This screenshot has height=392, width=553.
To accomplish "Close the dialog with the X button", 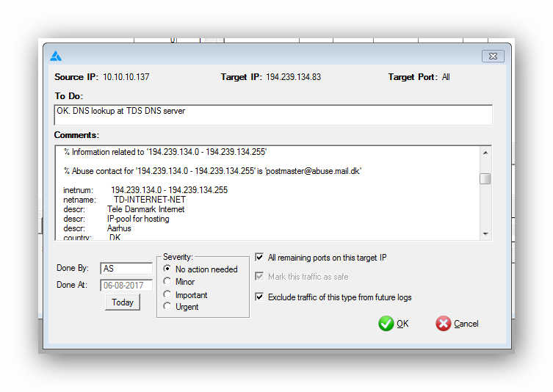I will [493, 56].
